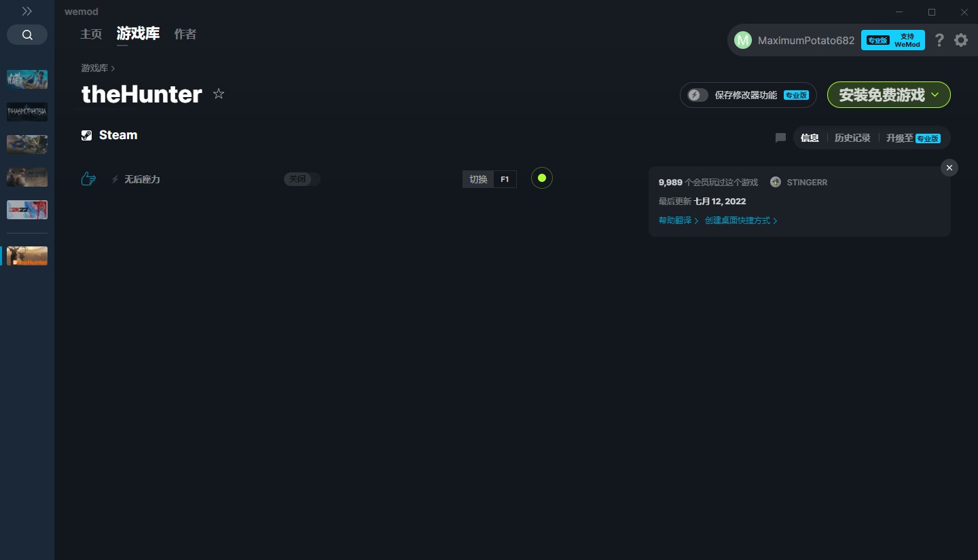Image resolution: width=978 pixels, height=560 pixels.
Task: Select the Raft game thumbnail
Action: click(27, 79)
